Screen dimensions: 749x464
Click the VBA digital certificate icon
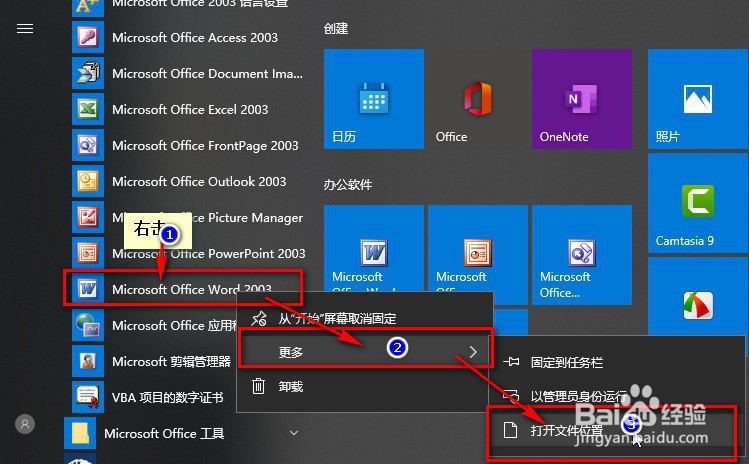coord(88,397)
